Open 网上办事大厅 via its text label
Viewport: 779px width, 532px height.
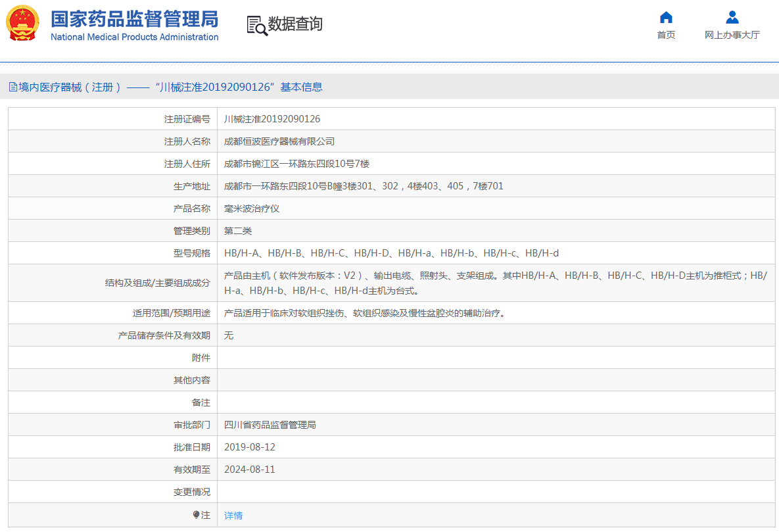[x=732, y=35]
